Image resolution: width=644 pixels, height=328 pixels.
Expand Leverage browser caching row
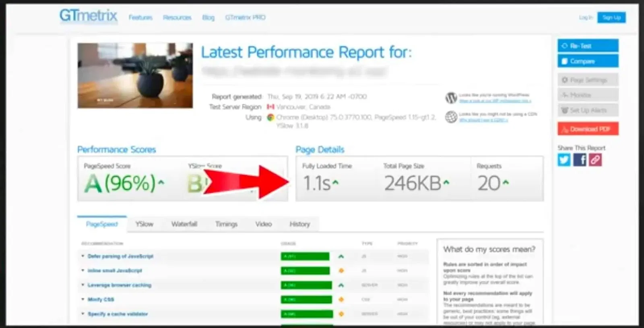[119, 285]
